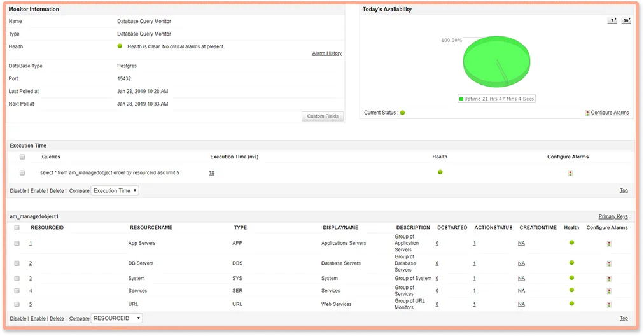Click the green availability pie chart
644x336 pixels.
tap(496, 62)
